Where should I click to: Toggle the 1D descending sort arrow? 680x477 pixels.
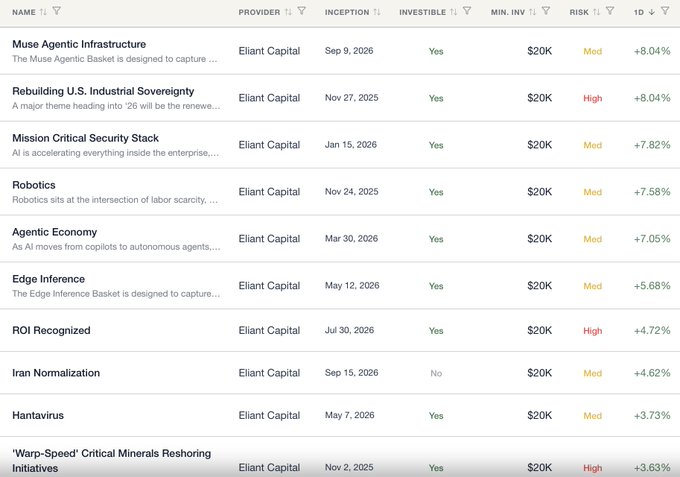pyautogui.click(x=651, y=12)
